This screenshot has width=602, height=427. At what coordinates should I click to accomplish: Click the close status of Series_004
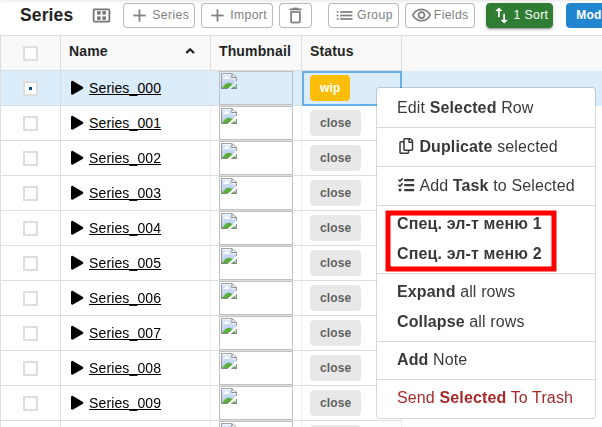[335, 228]
